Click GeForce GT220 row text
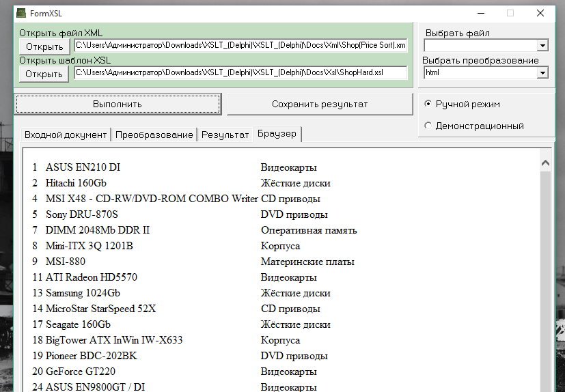 pos(81,371)
